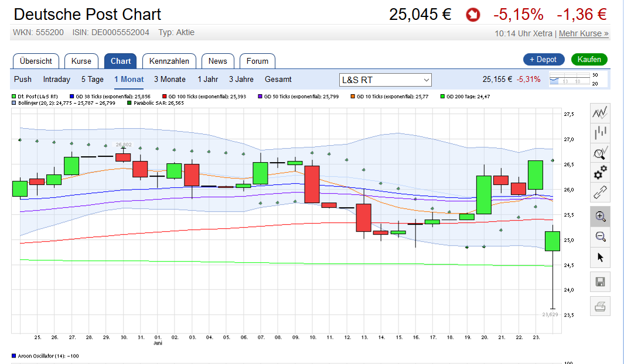Click the green Kaufen button
This screenshot has height=364, width=624.
click(x=589, y=59)
